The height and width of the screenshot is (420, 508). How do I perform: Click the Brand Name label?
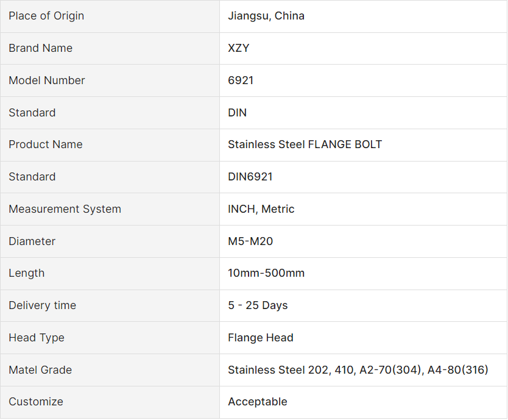pos(40,48)
